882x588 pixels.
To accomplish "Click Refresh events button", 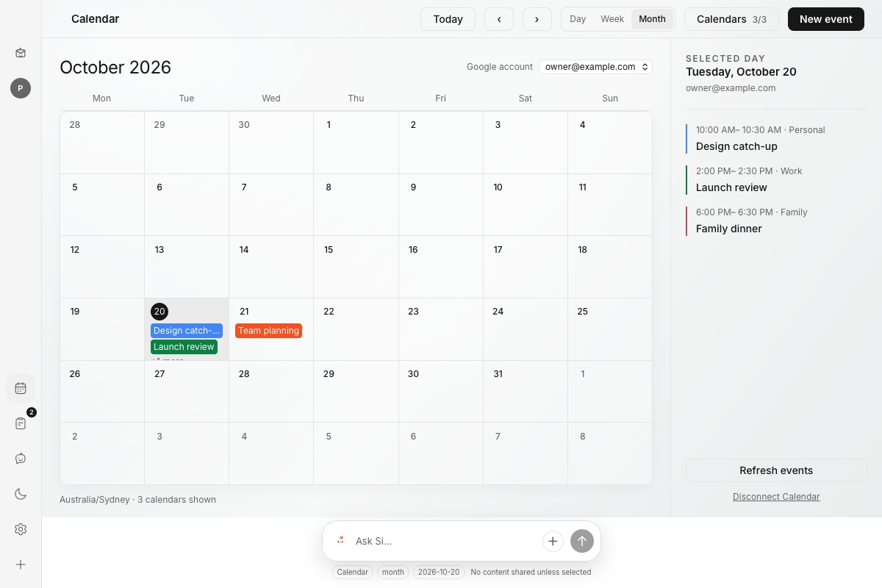I will [x=776, y=470].
